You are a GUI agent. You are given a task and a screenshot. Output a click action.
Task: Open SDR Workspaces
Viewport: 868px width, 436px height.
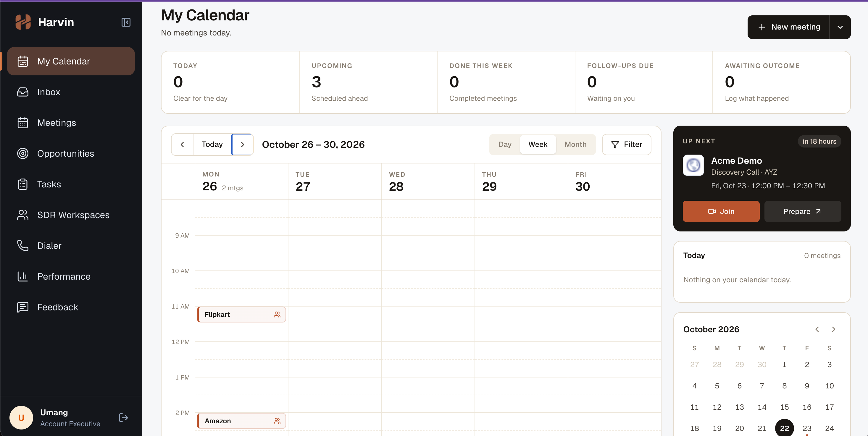click(x=71, y=215)
